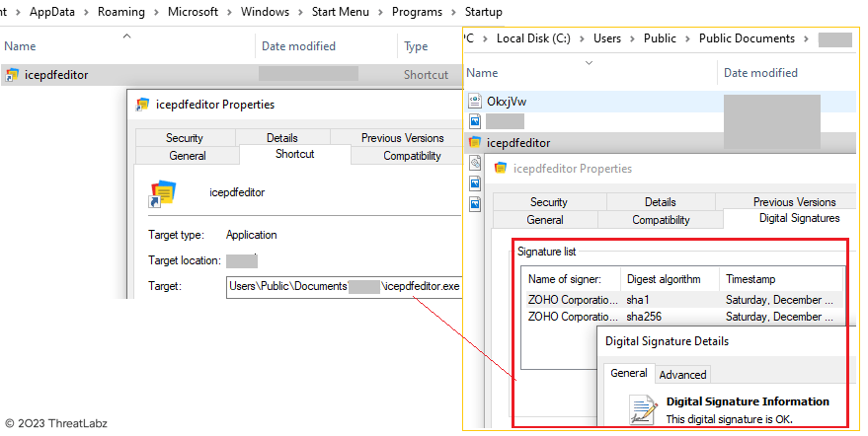868x436 pixels.
Task: Click the icon in the right Properties title bar
Action: click(502, 169)
